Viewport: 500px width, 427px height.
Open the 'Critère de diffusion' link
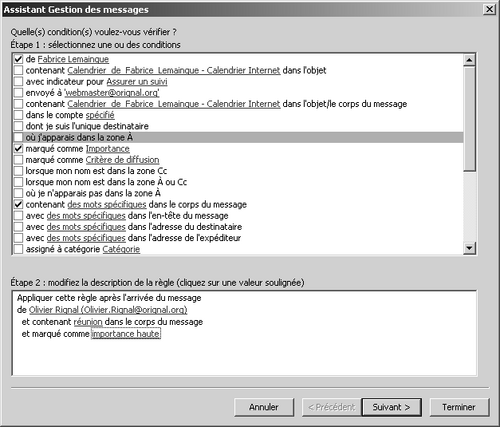point(122,160)
